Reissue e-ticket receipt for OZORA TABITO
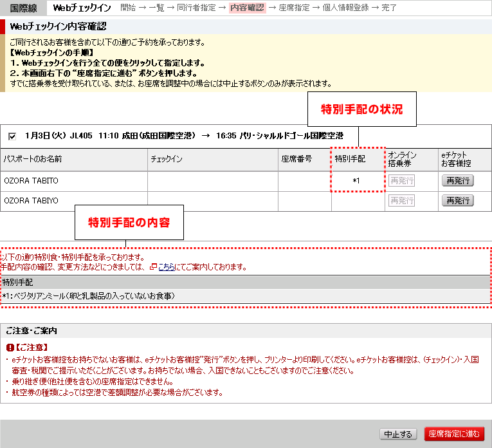This screenshot has width=492, height=448. pyautogui.click(x=457, y=181)
